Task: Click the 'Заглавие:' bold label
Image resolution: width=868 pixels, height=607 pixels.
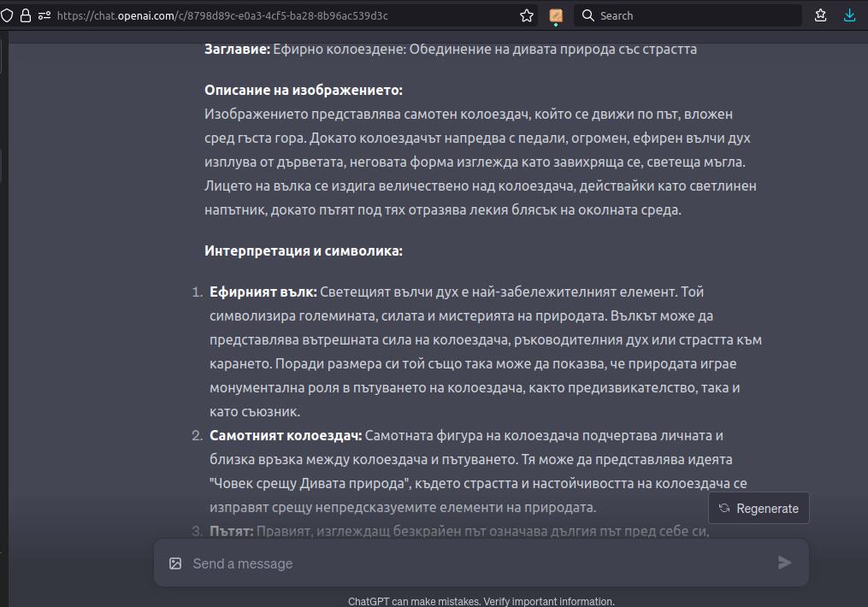Action: (x=237, y=50)
